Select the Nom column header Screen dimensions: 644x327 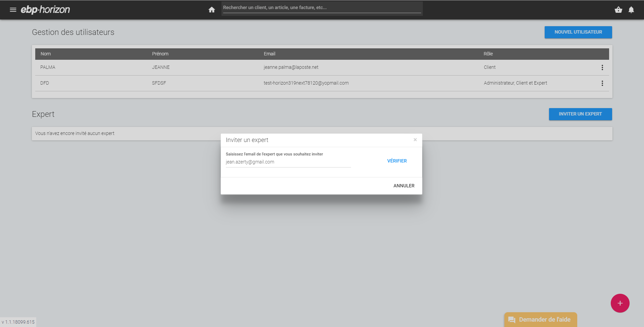point(46,54)
